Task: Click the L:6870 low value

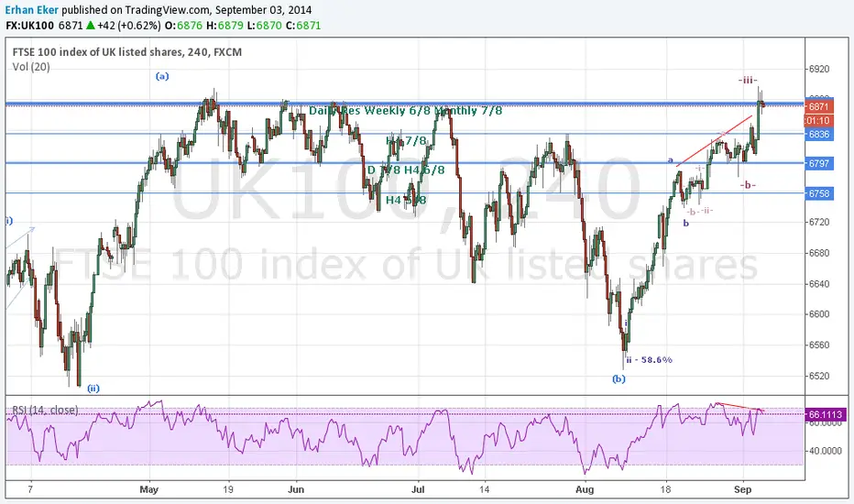Action: click(x=265, y=26)
